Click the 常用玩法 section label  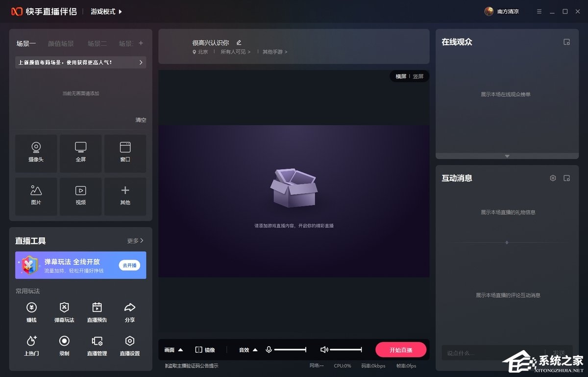click(27, 291)
